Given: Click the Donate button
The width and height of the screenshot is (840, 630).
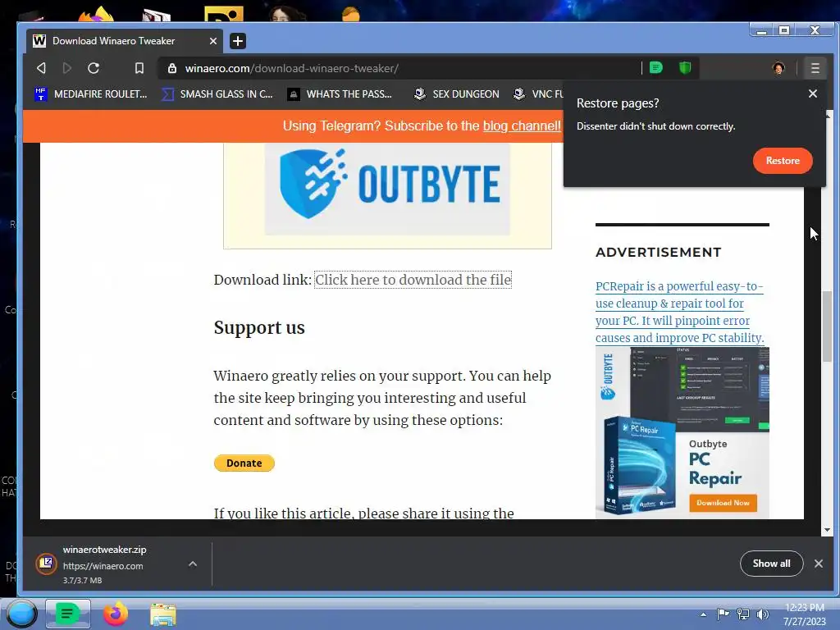Looking at the screenshot, I should [x=244, y=463].
